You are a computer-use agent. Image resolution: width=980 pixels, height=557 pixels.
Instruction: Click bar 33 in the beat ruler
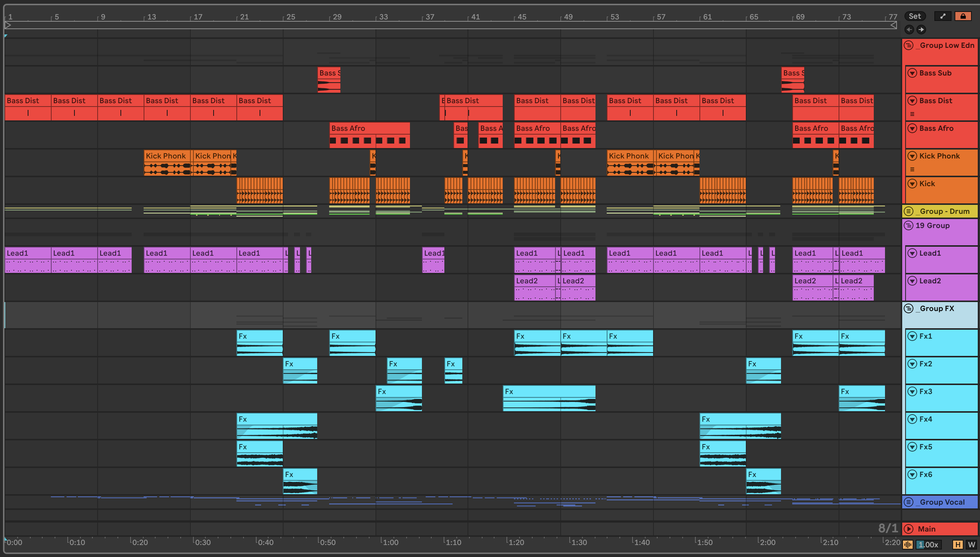click(383, 17)
